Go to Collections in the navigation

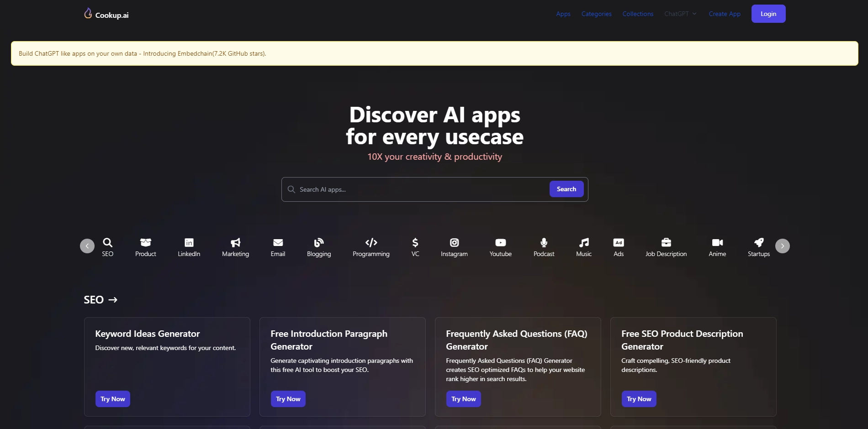(638, 14)
